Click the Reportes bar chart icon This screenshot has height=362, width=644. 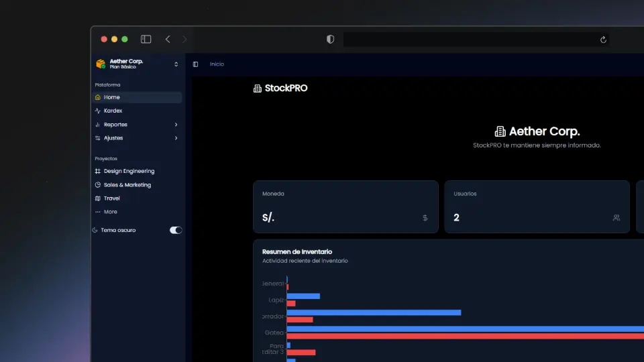tap(98, 125)
